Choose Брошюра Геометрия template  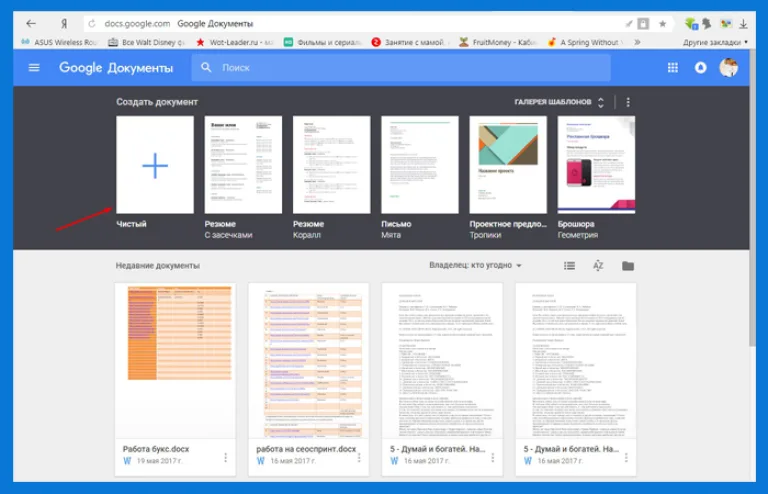(x=596, y=165)
